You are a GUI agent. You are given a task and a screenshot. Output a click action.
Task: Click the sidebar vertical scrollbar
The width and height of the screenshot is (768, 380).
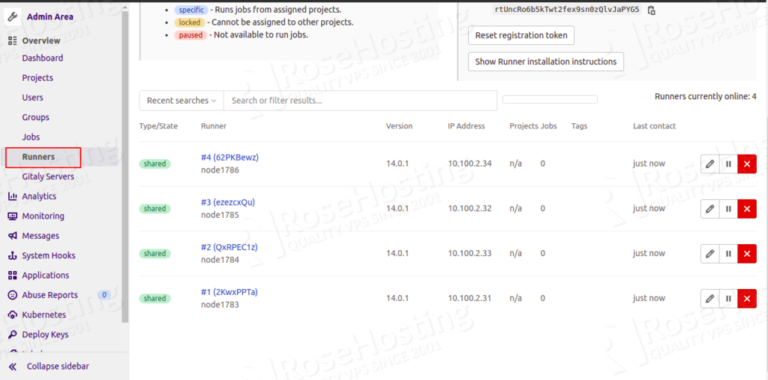[x=125, y=166]
